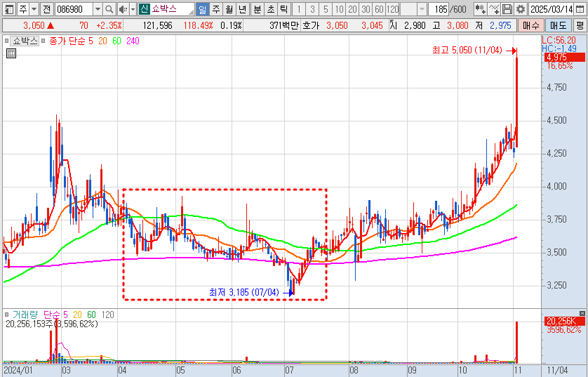588x377 pixels.
Task: Select interval 5 button
Action: pyautogui.click(x=326, y=9)
